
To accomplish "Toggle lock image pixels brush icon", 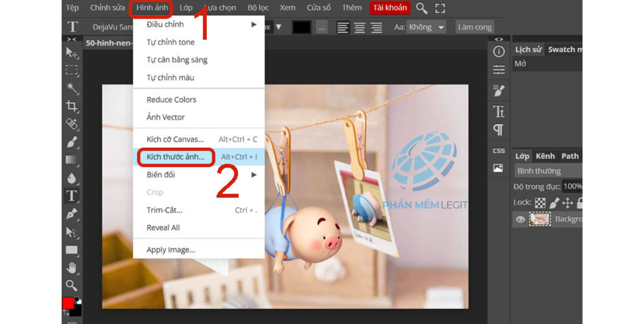I will tap(554, 202).
